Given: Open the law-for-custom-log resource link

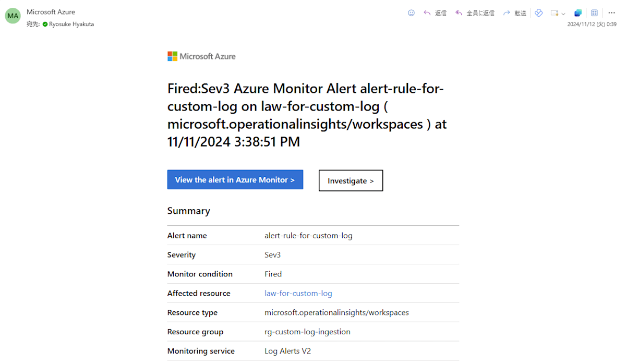Looking at the screenshot, I should pos(298,293).
